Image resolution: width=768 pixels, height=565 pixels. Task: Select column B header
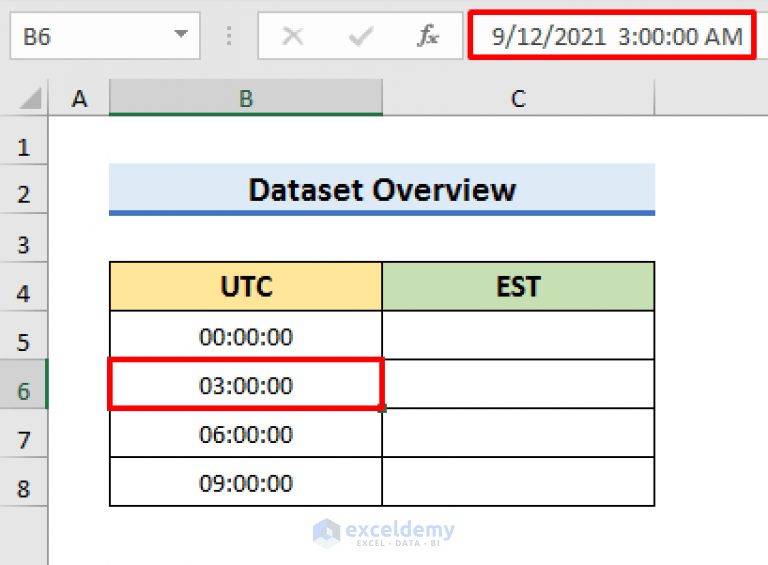(245, 98)
